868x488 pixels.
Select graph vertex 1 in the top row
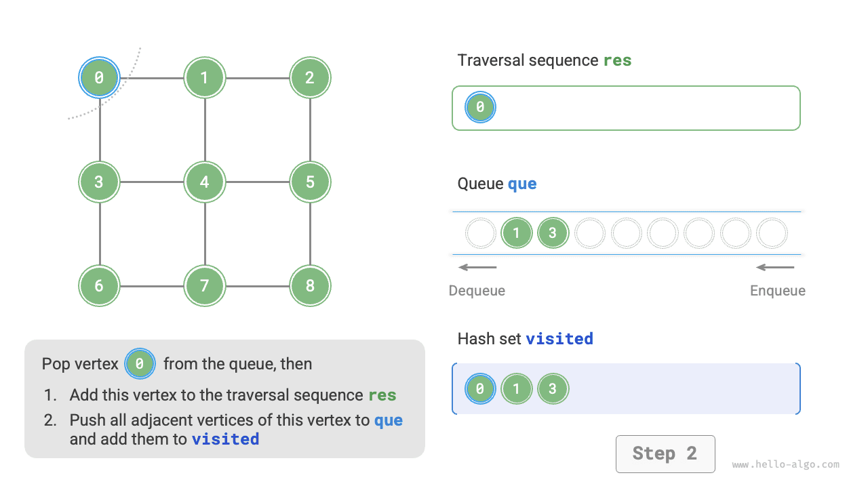[x=205, y=78]
